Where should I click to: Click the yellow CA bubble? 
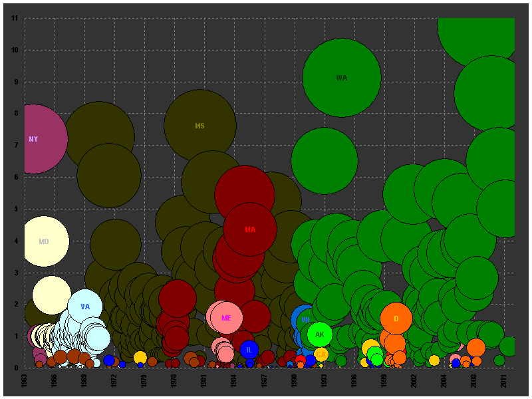(x=321, y=354)
